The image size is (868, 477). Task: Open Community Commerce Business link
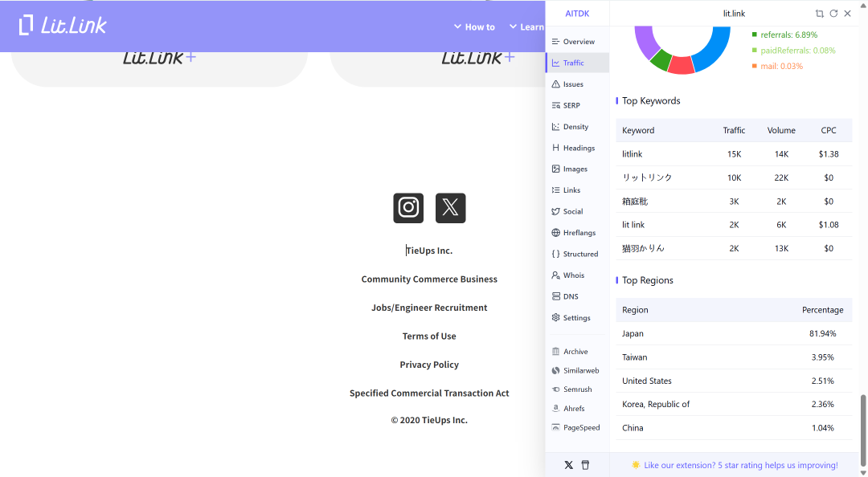pos(429,279)
